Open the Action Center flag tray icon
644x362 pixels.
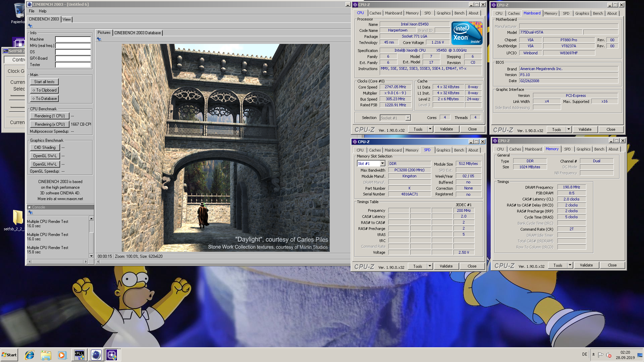601,355
